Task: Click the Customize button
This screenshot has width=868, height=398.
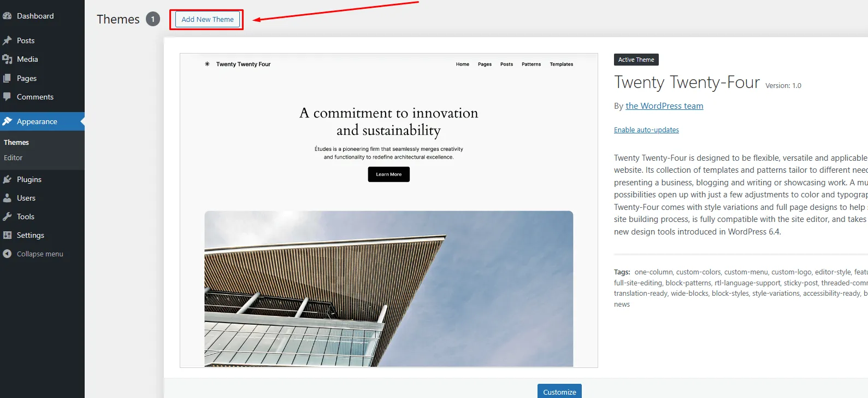Action: [559, 391]
